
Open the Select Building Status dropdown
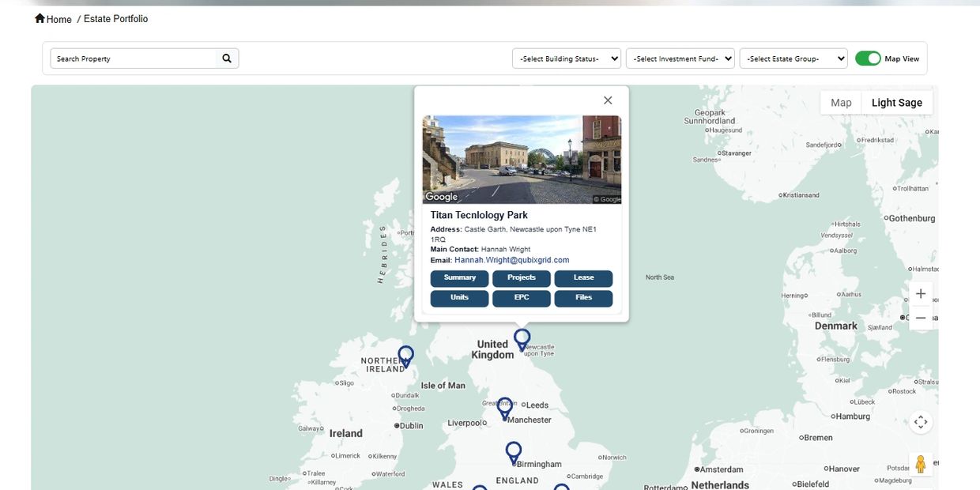[567, 58]
